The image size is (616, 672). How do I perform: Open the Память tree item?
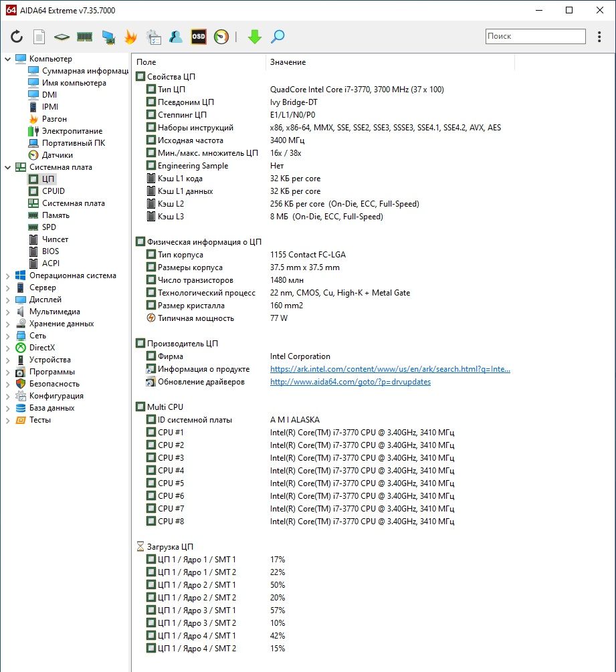coord(56,215)
